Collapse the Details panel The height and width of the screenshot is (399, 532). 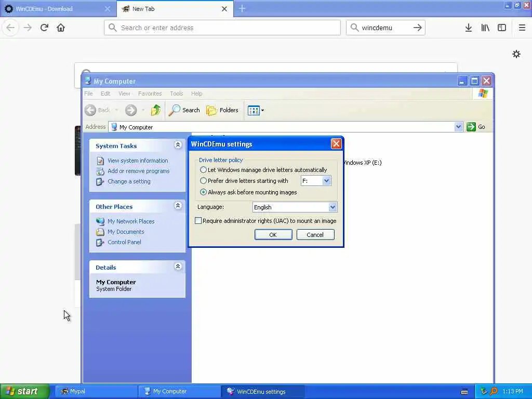pyautogui.click(x=178, y=267)
